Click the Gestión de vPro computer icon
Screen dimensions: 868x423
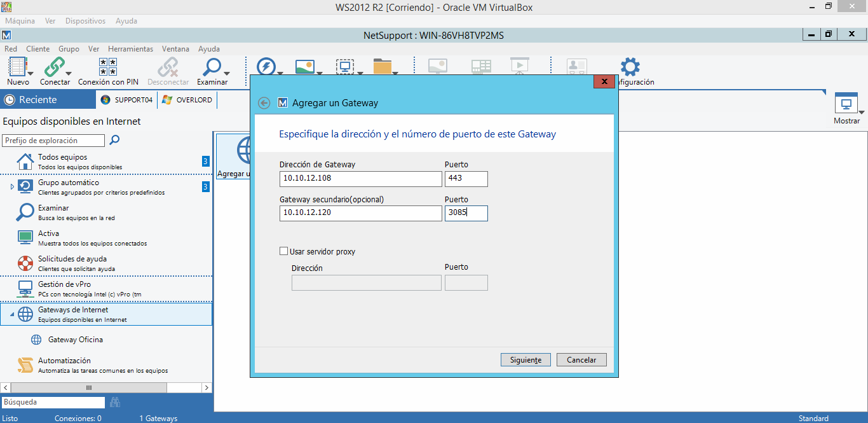pos(25,289)
